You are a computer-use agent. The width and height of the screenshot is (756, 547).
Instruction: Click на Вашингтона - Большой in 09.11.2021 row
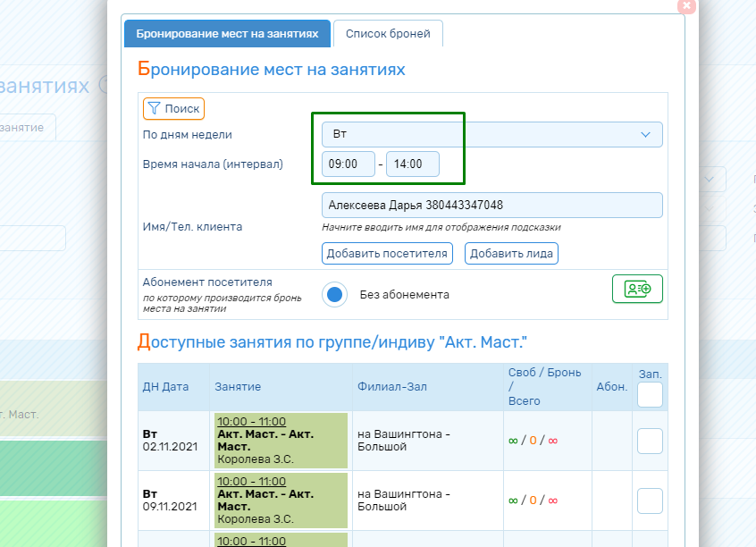point(404,501)
